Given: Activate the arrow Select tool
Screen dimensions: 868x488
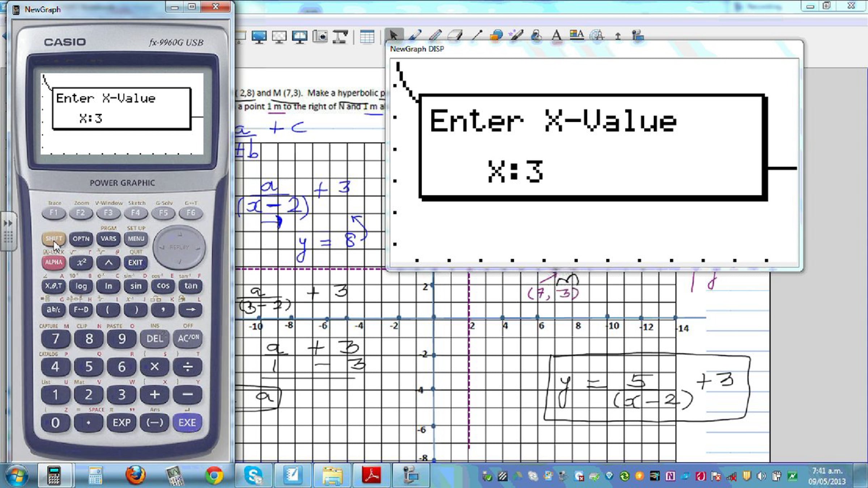Looking at the screenshot, I should [x=393, y=35].
